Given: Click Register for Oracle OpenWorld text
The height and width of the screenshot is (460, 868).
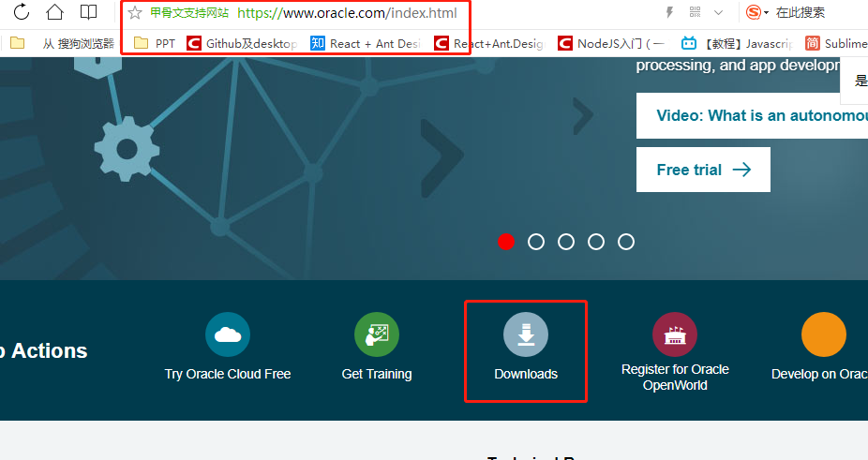Looking at the screenshot, I should point(675,377).
